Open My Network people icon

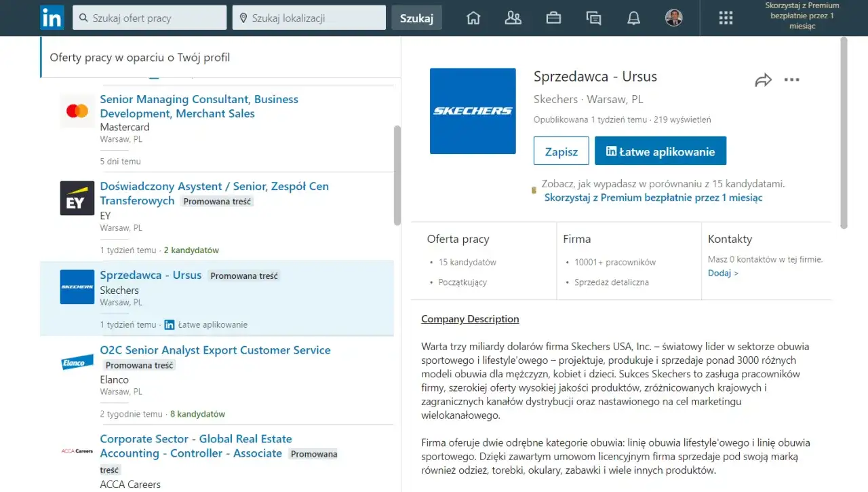[x=513, y=18]
